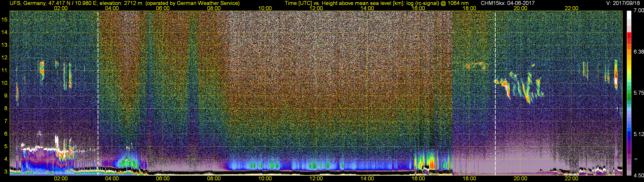Viewport: 644px width, 182px height.
Task: Click the "8." height axis label
Action: 6,109
